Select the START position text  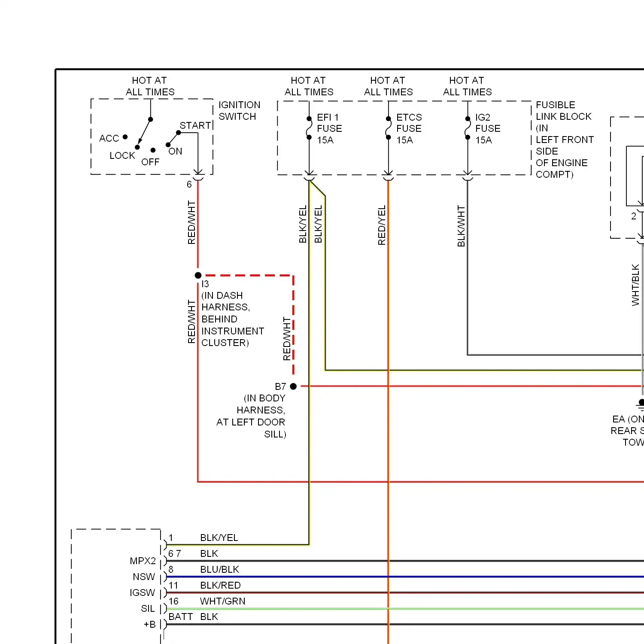coord(195,125)
